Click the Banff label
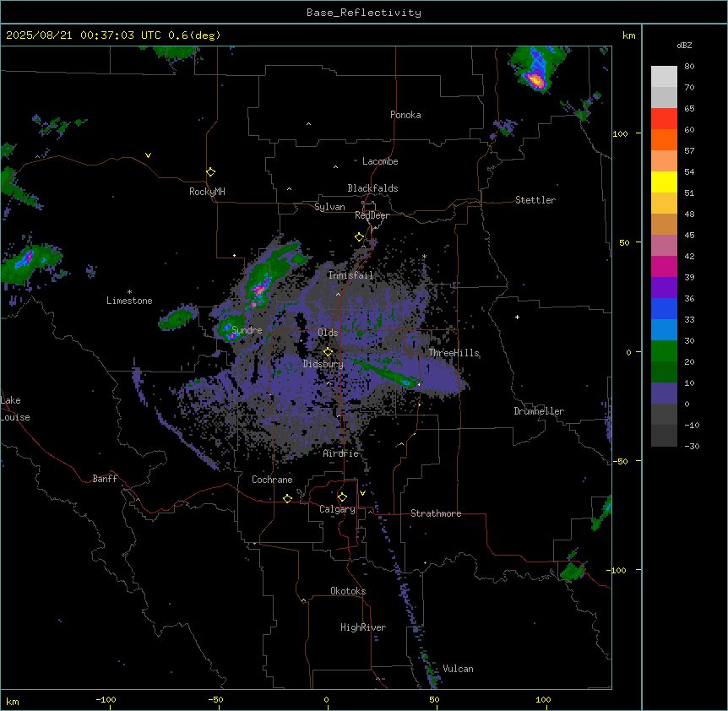The width and height of the screenshot is (728, 711). point(105,479)
